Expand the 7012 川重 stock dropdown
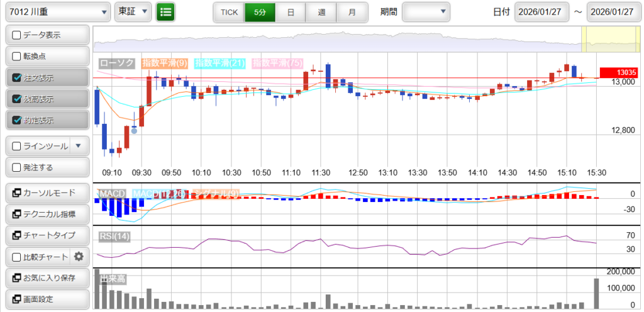The image size is (644, 312). (57, 12)
